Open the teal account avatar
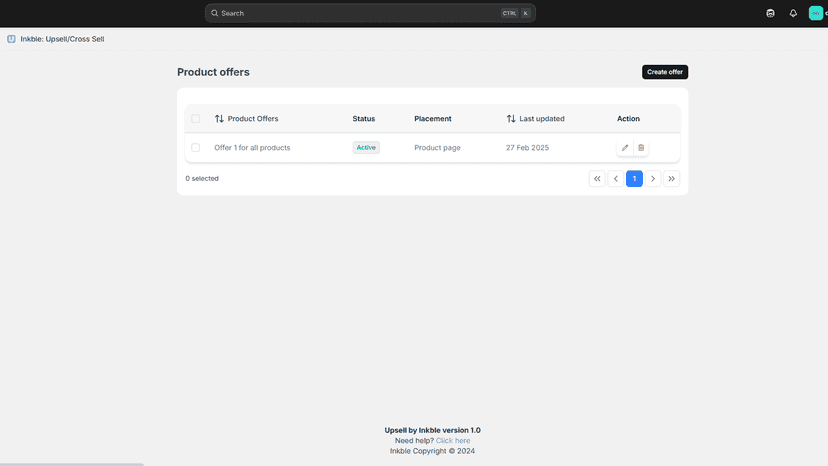The image size is (828, 466). click(x=816, y=13)
